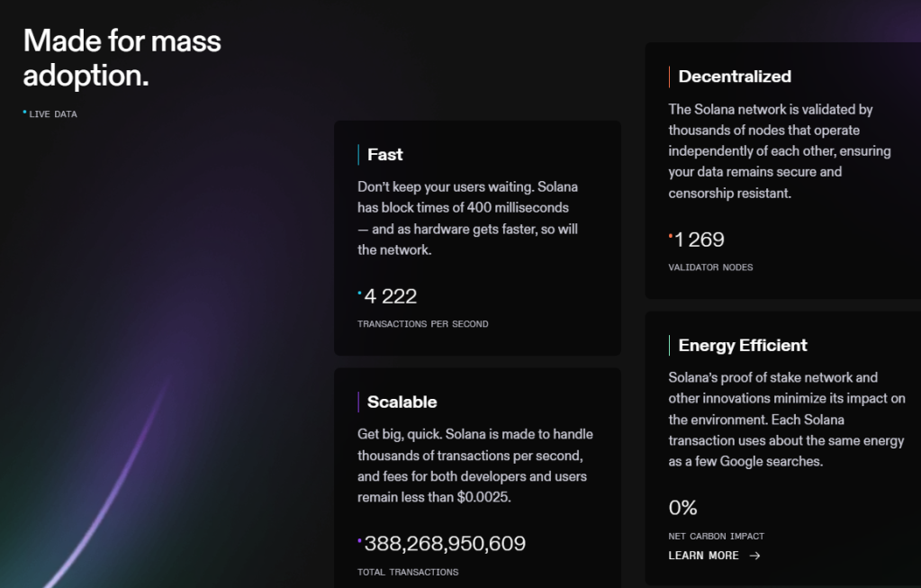
Task: Click the Energy Efficient card heading
Action: pyautogui.click(x=743, y=345)
